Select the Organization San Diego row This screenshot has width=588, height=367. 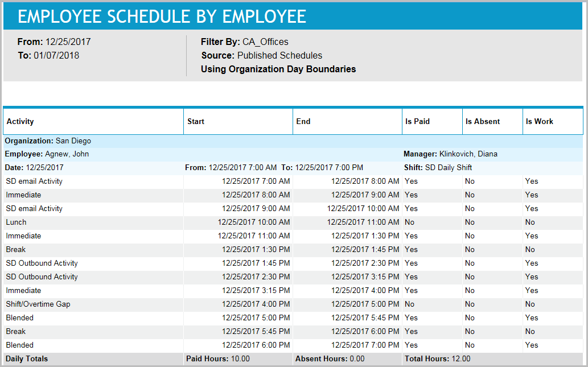coord(57,140)
